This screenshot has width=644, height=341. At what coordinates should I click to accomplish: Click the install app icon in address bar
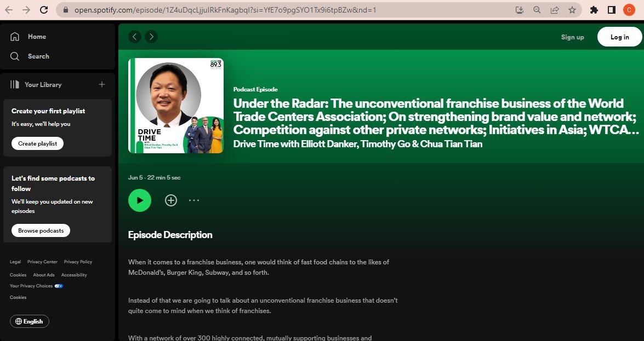pos(520,10)
